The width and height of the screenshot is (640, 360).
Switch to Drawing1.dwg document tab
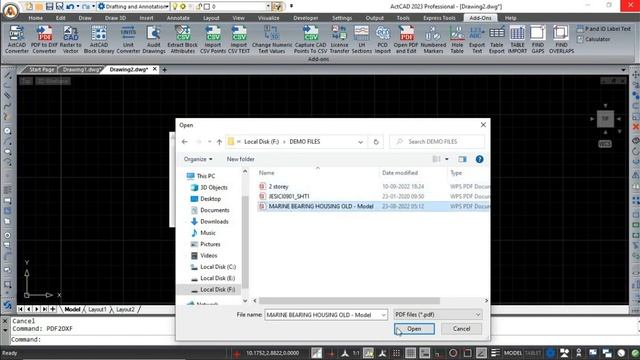point(81,69)
